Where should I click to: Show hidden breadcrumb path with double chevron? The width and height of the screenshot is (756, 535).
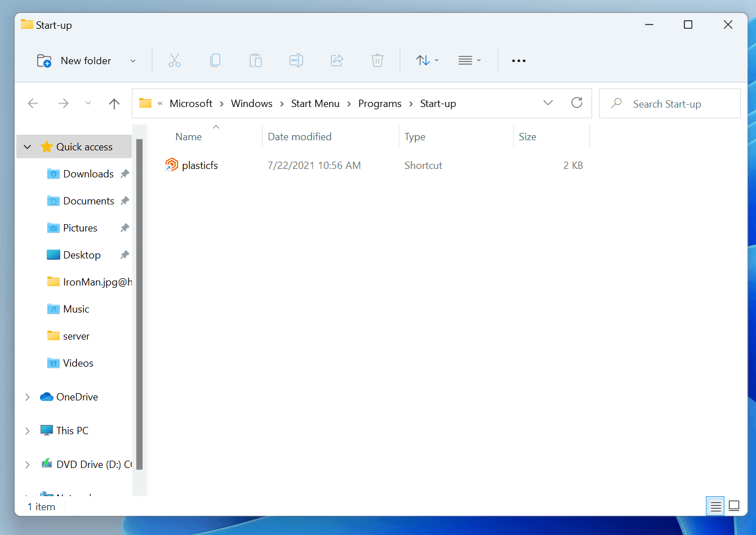click(160, 104)
